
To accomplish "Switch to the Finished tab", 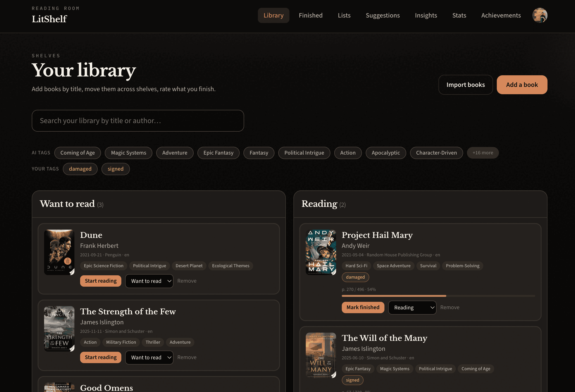I will click(x=310, y=15).
